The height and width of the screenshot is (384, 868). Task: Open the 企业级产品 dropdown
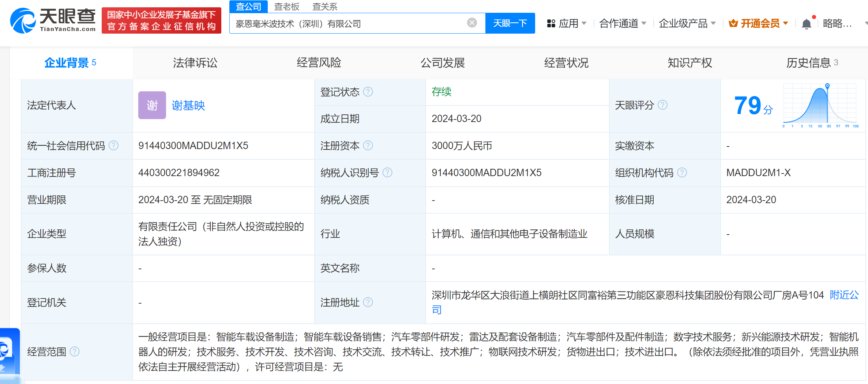click(x=687, y=24)
